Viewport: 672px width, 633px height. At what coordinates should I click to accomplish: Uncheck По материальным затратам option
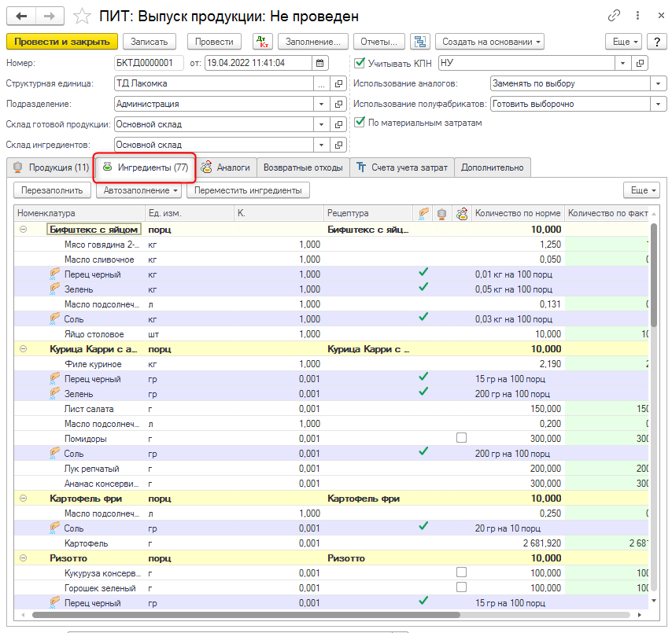pos(360,123)
